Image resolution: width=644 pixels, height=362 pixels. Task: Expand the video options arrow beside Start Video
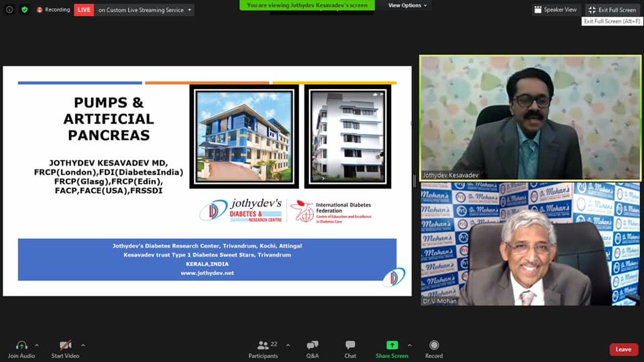coord(83,345)
